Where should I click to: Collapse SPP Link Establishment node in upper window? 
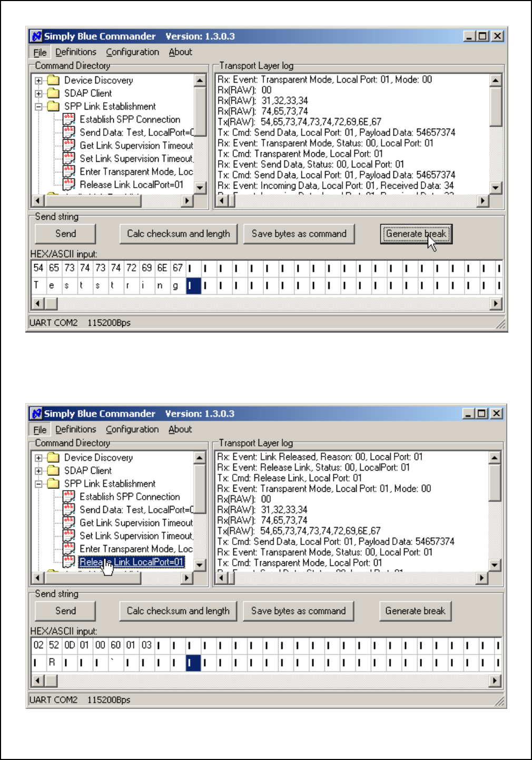point(38,106)
